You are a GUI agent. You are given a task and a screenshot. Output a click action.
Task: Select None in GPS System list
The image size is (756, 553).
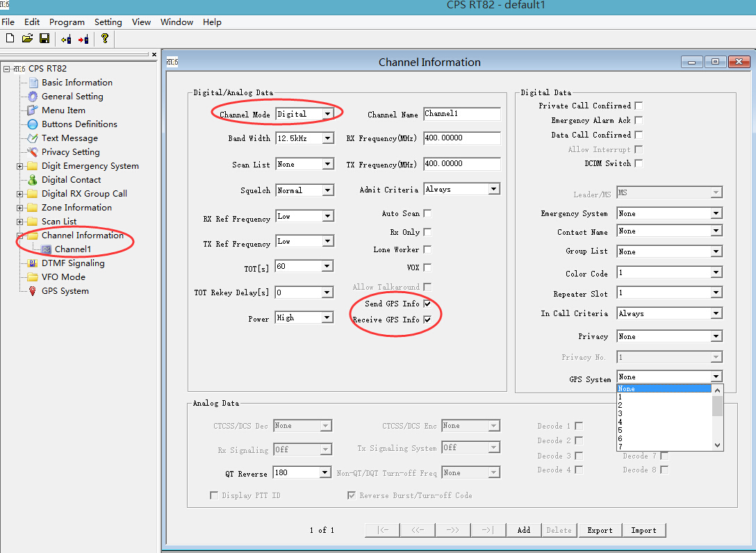(x=664, y=388)
